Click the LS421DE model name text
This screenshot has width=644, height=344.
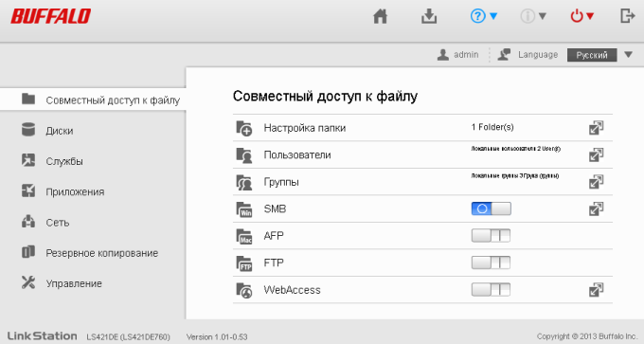(x=128, y=337)
